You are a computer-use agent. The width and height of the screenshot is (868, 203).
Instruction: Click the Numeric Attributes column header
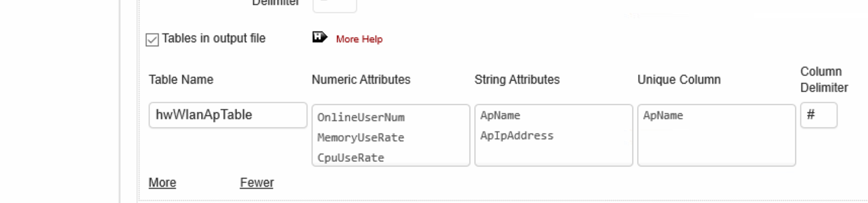pyautogui.click(x=361, y=80)
